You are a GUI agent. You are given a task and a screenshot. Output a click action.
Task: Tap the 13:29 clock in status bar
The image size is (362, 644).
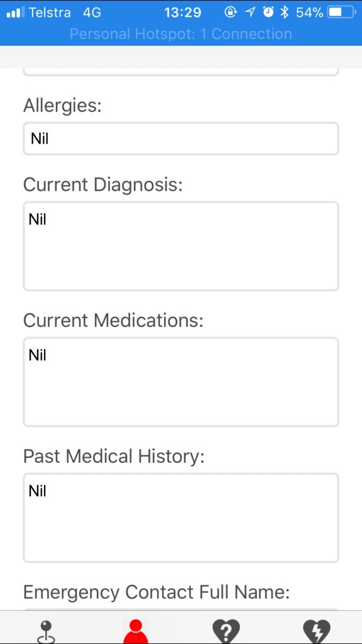pyautogui.click(x=183, y=13)
